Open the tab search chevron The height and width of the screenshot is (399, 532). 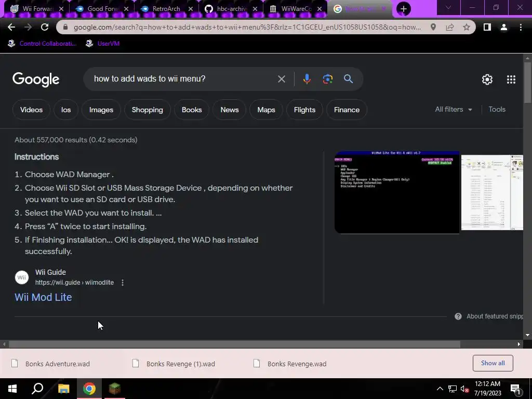(x=448, y=7)
